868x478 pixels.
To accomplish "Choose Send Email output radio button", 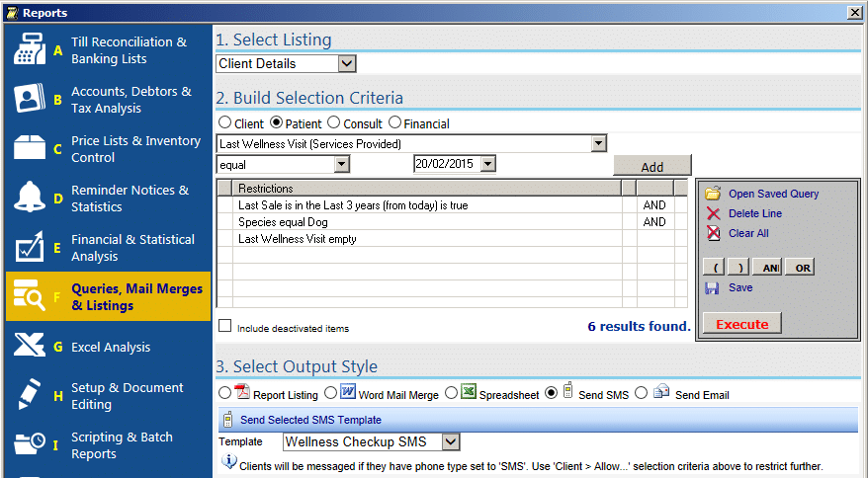I will tap(641, 393).
